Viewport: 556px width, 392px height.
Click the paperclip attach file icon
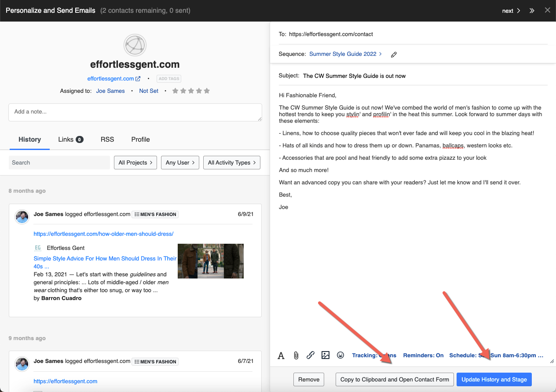(296, 355)
